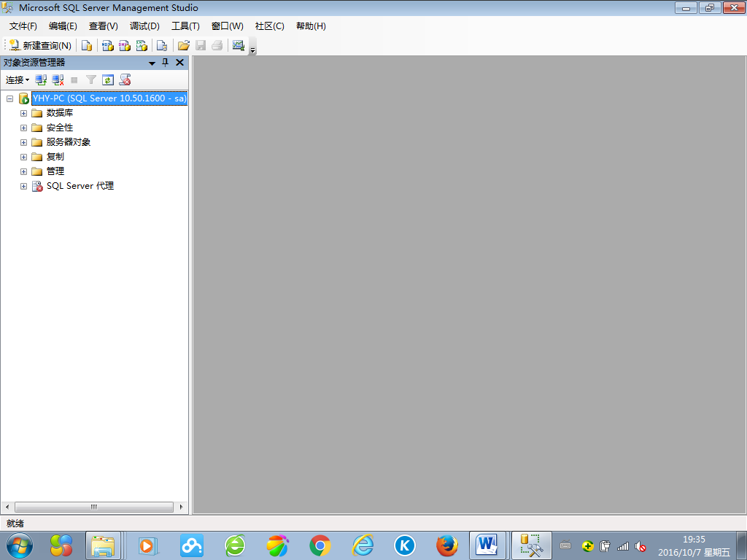Viewport: 747px width, 560px height.
Task: Click the 新建查询(N) new query button
Action: [x=40, y=45]
